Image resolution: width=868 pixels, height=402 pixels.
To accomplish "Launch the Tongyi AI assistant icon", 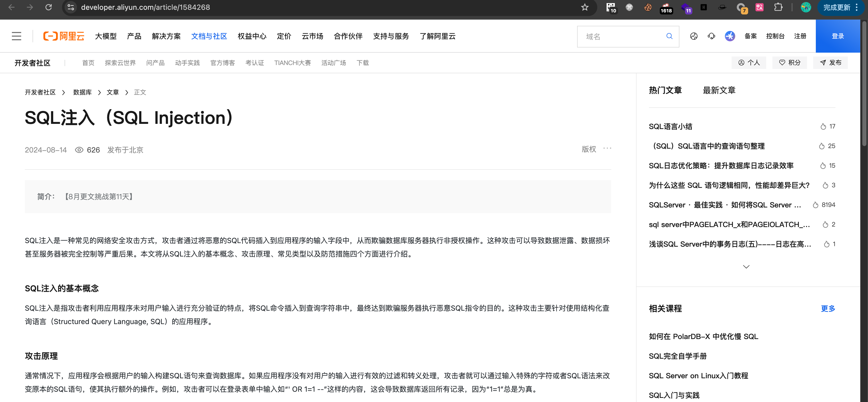I will [730, 36].
